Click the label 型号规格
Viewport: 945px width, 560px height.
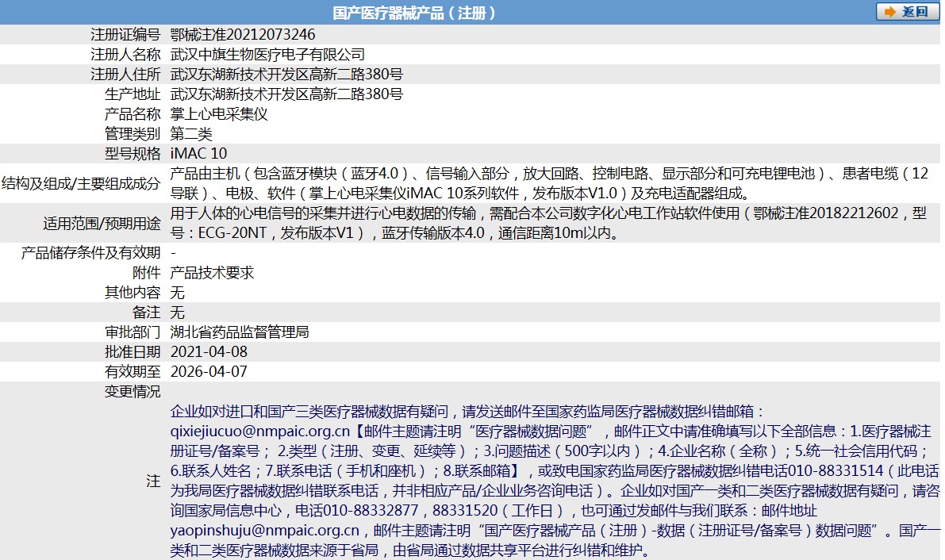(x=133, y=154)
